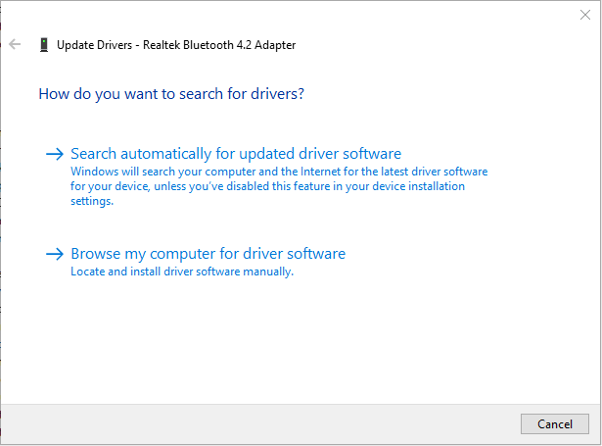Click the 'How do you want to search' heading
This screenshot has height=446, width=602.
tap(171, 94)
